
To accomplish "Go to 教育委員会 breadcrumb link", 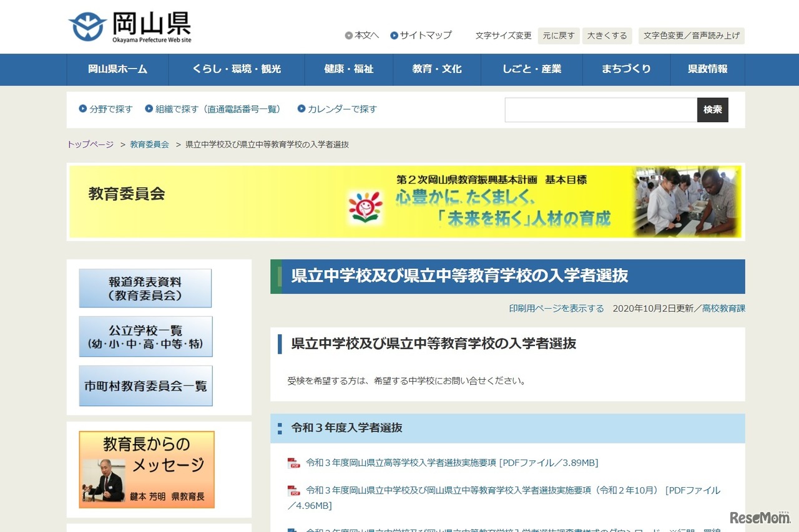I will coord(150,145).
